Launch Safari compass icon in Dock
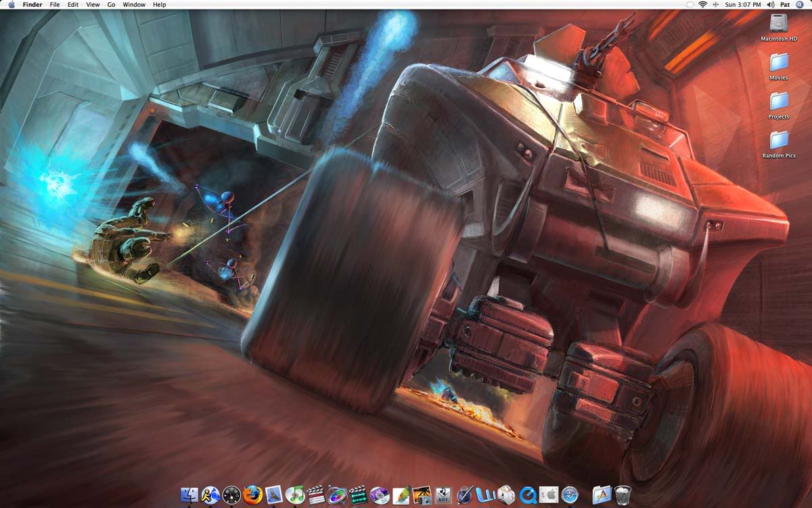The image size is (812, 508). click(570, 496)
